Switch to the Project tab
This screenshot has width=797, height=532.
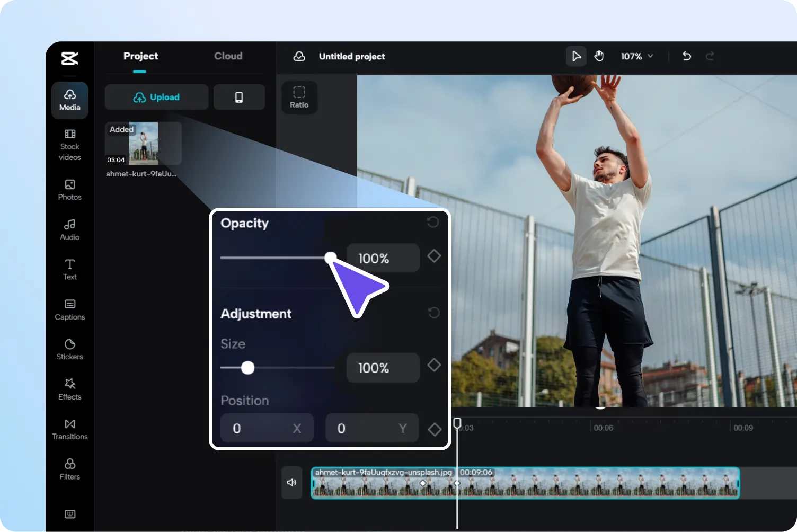click(140, 56)
